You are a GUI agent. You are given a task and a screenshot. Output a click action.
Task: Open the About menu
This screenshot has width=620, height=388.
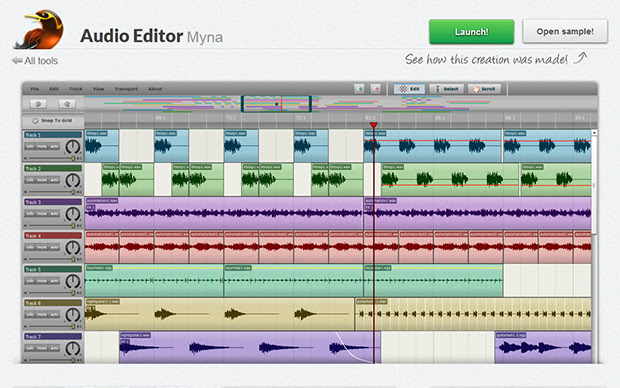pos(155,89)
